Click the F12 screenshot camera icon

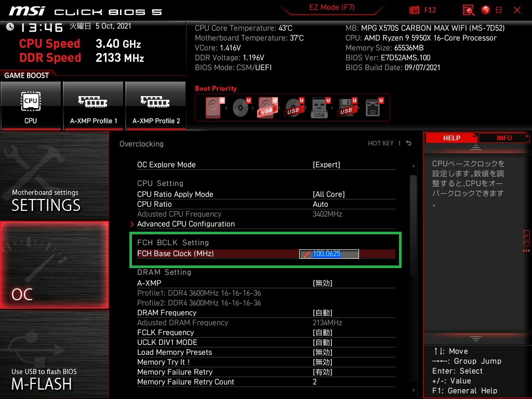[x=414, y=10]
